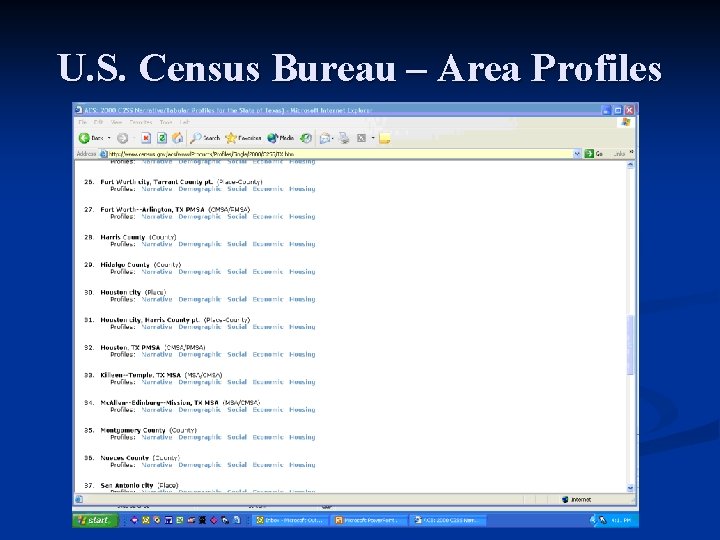This screenshot has width=720, height=540.
Task: Click the yellow note icon in the toolbar
Action: coord(385,138)
